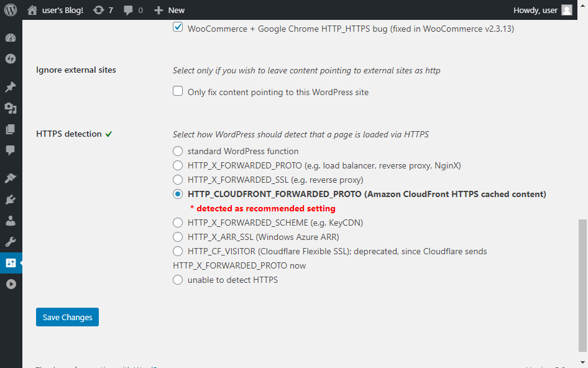Open the Tools wrench icon

(x=11, y=241)
